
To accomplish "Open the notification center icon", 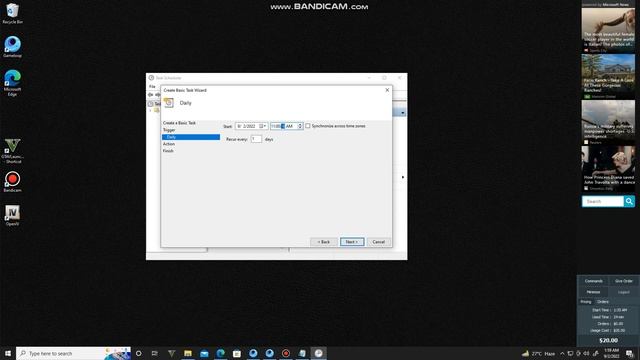I will pyautogui.click(x=629, y=353).
